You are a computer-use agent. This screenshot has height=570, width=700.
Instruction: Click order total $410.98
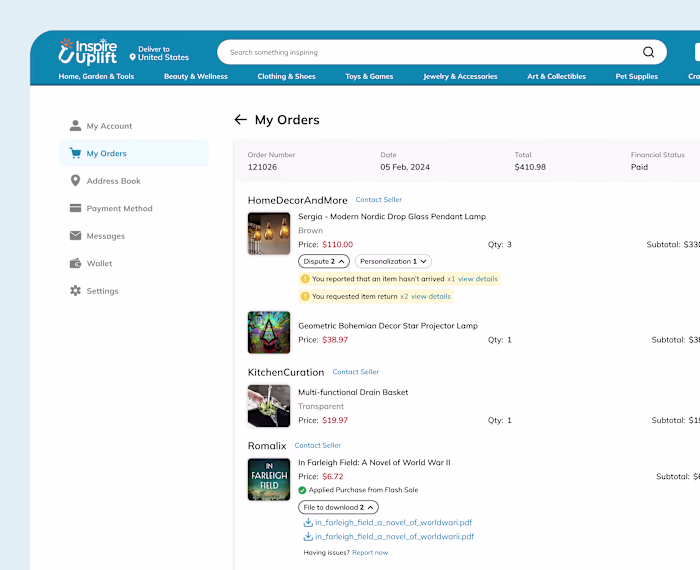point(530,167)
